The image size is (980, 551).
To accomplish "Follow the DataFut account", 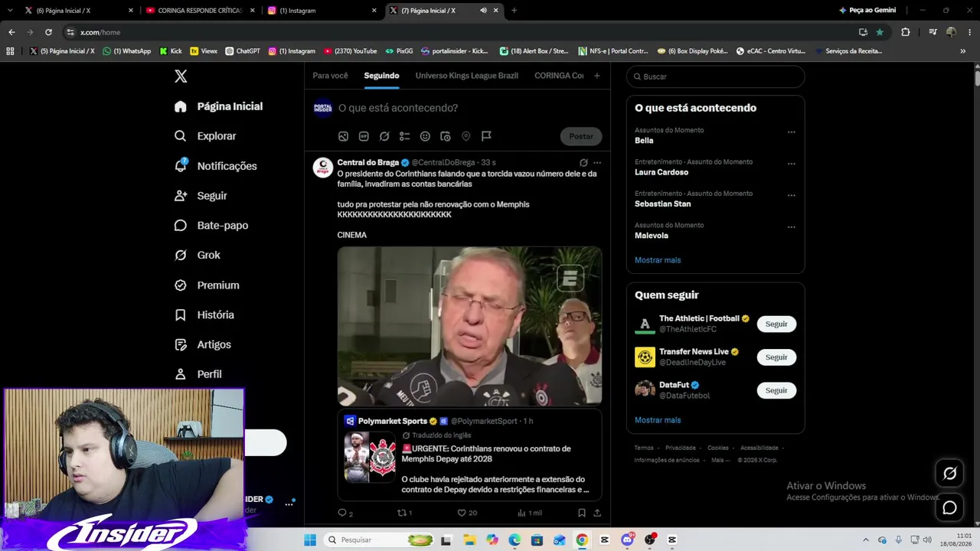I will pos(776,390).
